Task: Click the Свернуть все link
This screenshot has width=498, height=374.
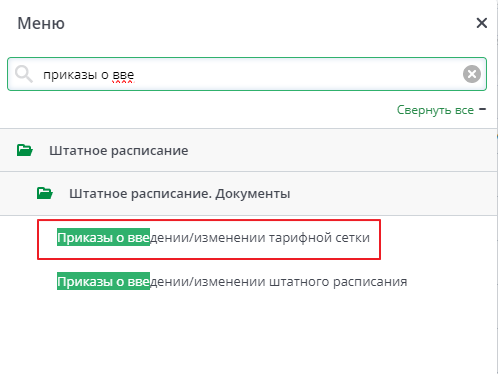Action: click(x=435, y=110)
